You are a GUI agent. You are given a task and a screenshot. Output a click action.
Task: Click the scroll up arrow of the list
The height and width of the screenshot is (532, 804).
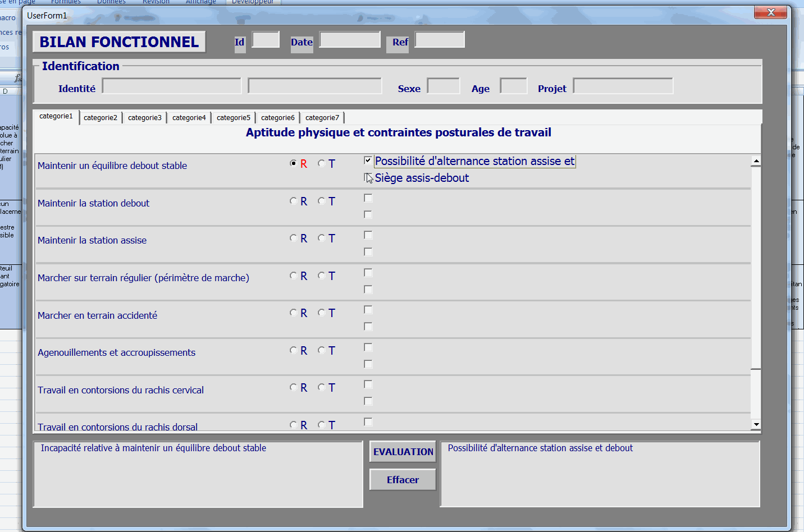756,161
